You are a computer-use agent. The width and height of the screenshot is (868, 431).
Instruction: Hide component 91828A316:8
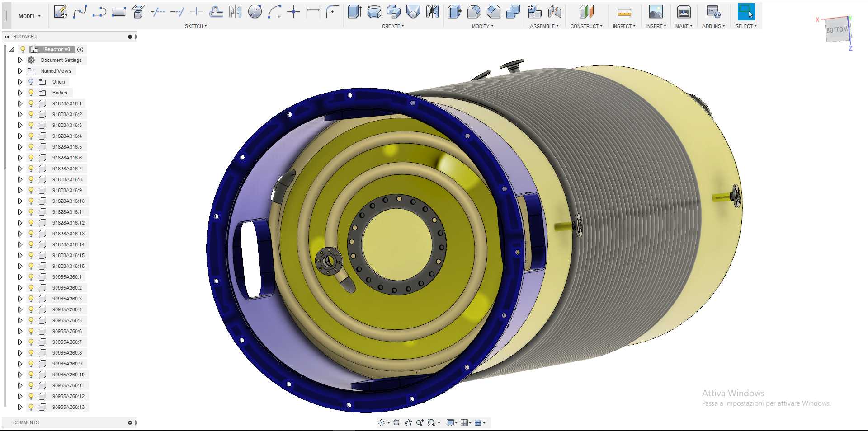tap(31, 179)
